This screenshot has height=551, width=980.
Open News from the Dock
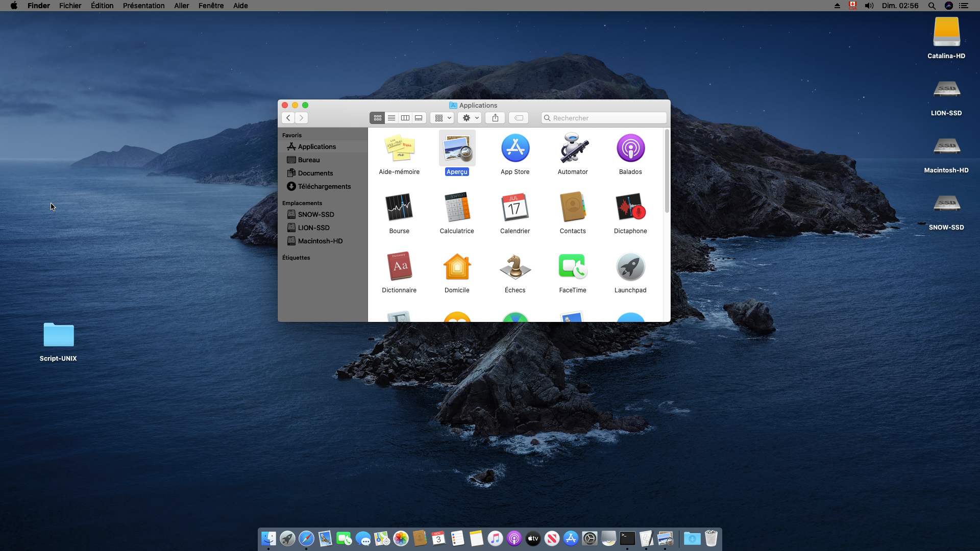[x=552, y=538]
